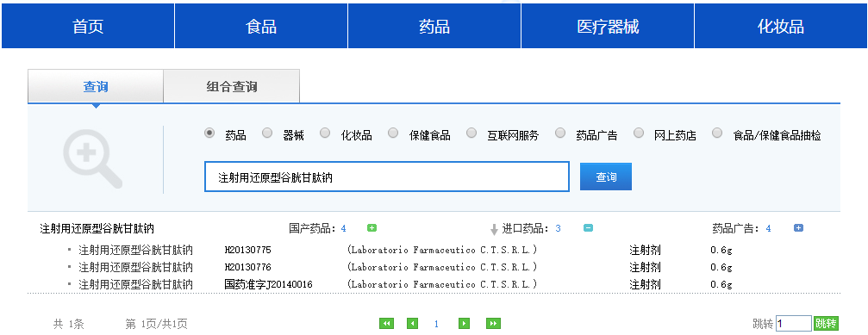Go to the first results page
The height and width of the screenshot is (335, 868).
(386, 324)
